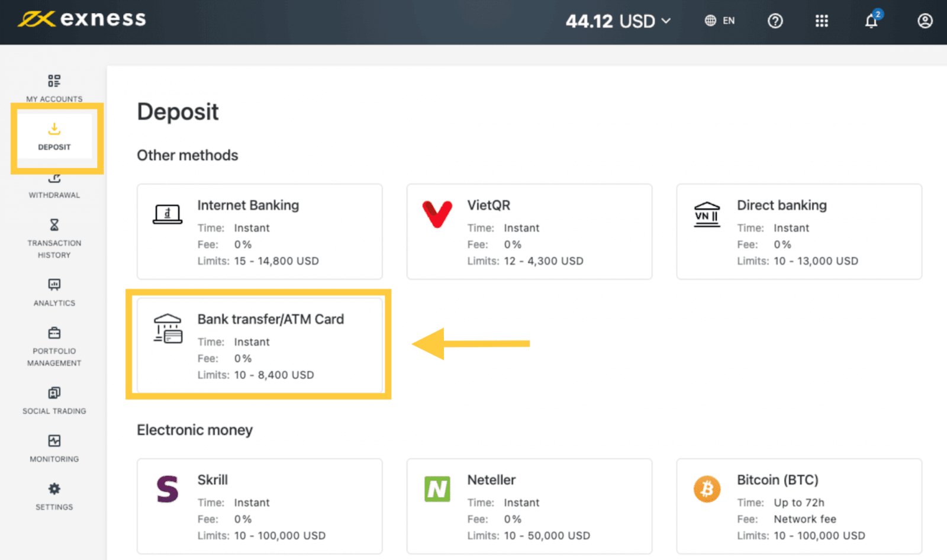Click the TRANSACTION HISTORY label
The height and width of the screenshot is (560, 947).
tap(54, 249)
